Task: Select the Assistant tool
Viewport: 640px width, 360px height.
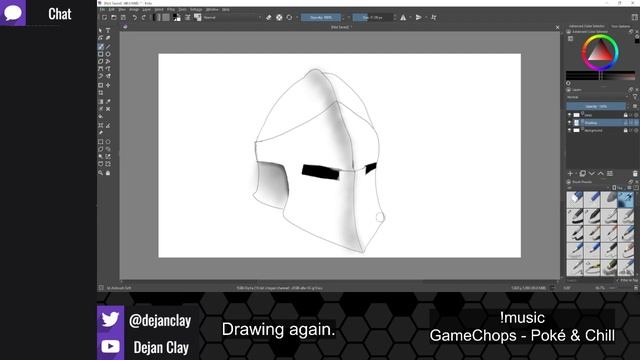Action: pos(101,126)
